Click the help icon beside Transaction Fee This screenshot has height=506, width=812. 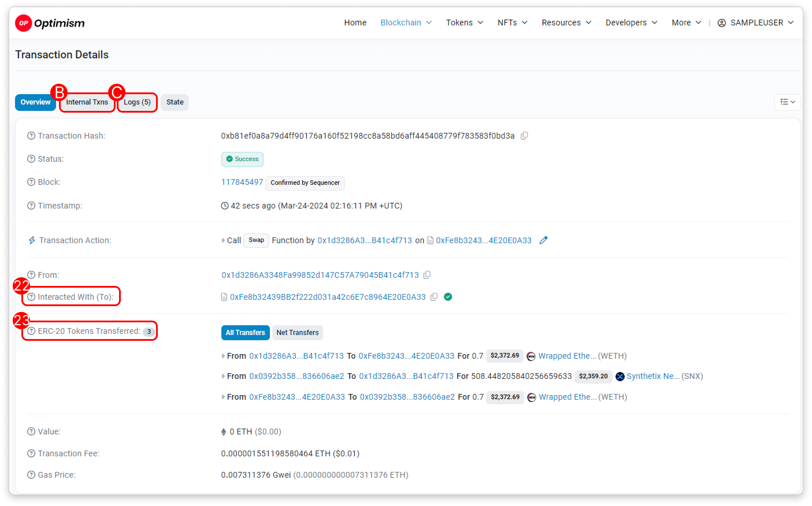tap(31, 453)
